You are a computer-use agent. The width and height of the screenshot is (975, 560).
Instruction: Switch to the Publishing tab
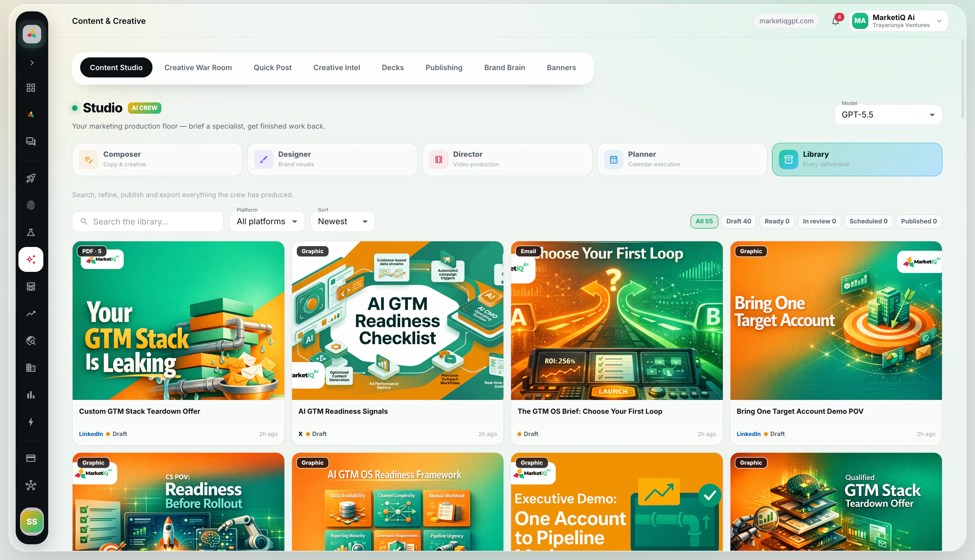click(x=444, y=68)
